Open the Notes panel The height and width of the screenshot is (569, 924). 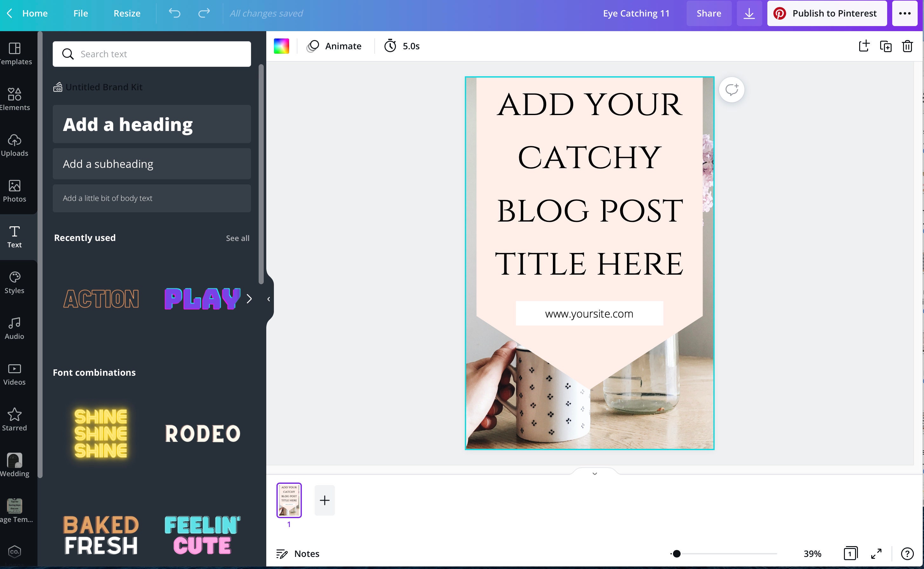coord(298,553)
